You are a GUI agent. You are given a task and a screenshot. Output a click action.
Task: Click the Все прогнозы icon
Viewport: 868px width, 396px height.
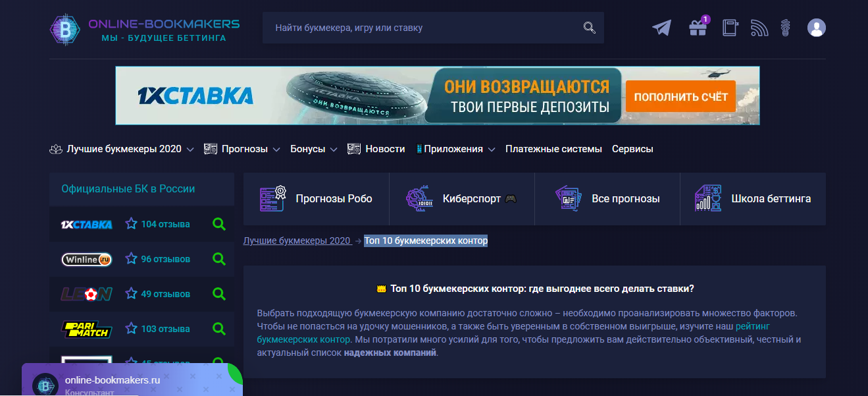569,198
